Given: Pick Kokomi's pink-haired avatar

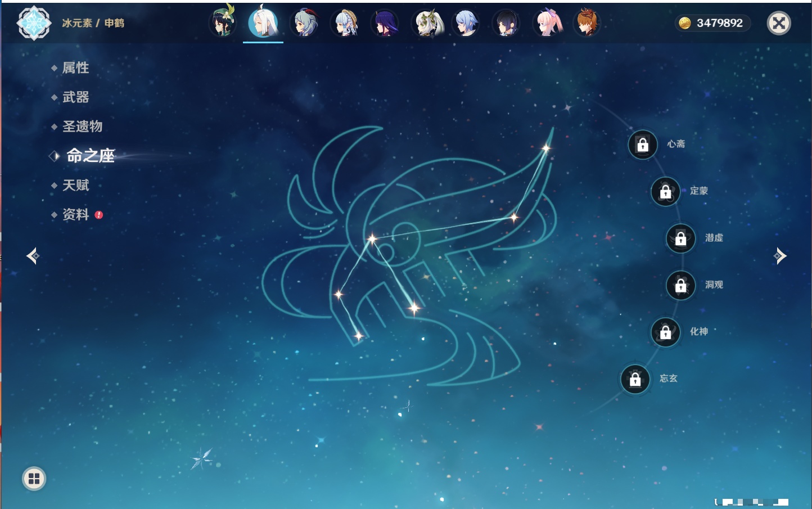Looking at the screenshot, I should point(547,24).
